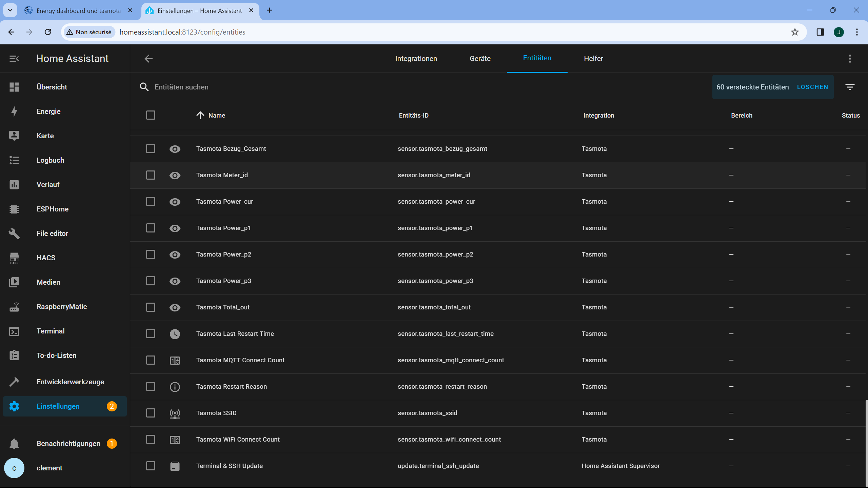Screen dimensions: 868x488
Task: Open the HACS store
Action: (x=65, y=258)
